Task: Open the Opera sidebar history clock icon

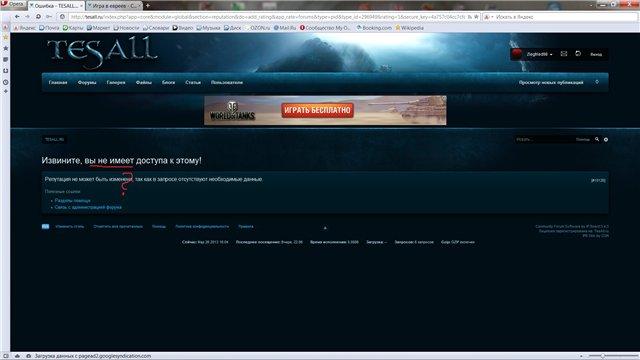Action: [x=5, y=82]
